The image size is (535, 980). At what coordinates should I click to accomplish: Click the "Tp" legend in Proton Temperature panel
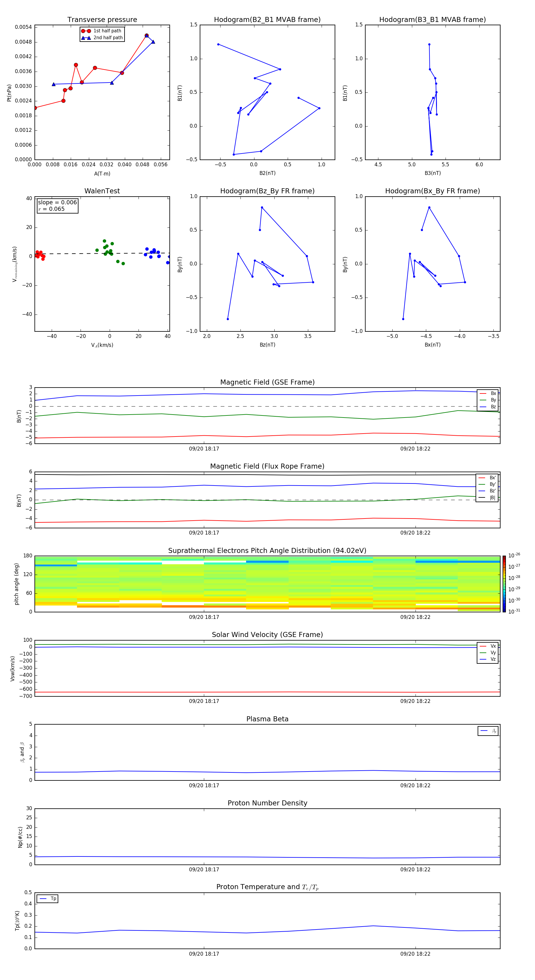48,899
